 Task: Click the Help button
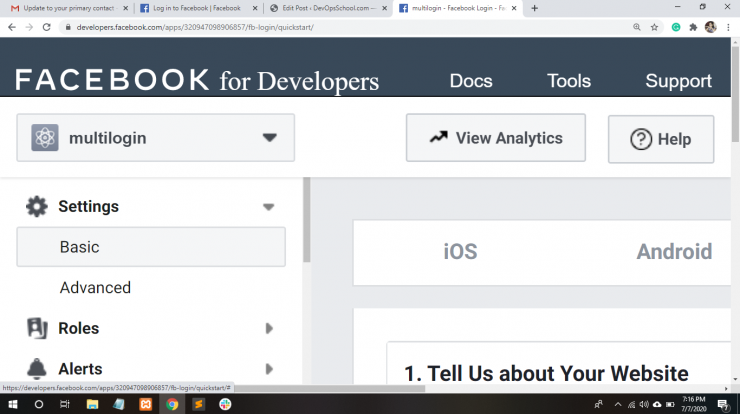coord(661,139)
